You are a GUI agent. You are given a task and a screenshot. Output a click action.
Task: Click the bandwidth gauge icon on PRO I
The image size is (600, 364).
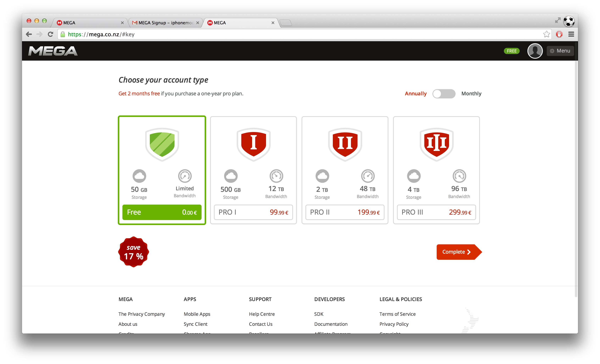276,176
